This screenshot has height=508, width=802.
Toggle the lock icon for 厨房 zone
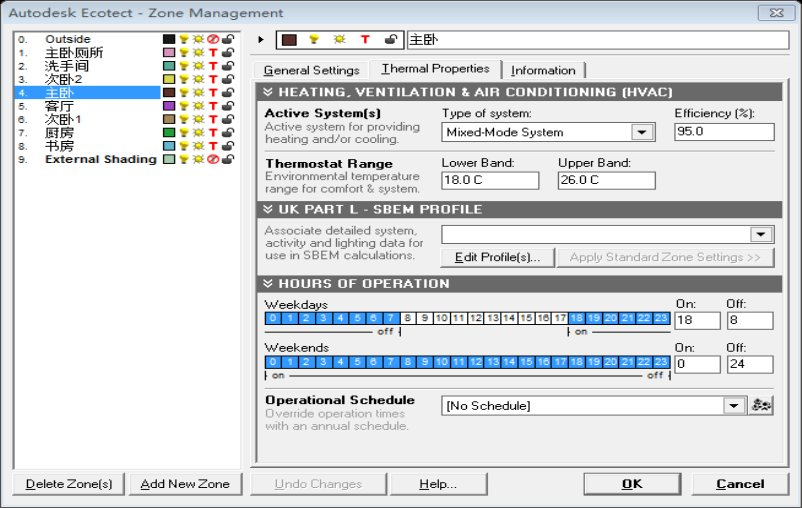(x=228, y=132)
